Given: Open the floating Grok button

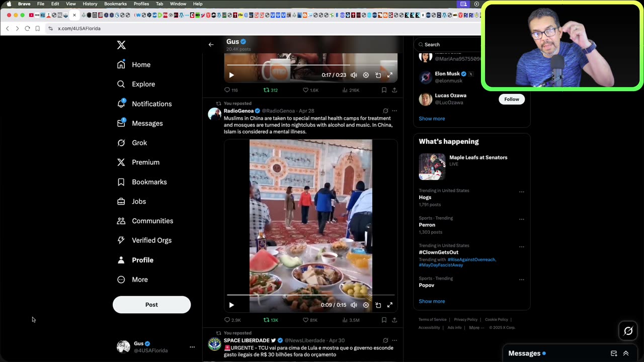Looking at the screenshot, I should point(628,331).
